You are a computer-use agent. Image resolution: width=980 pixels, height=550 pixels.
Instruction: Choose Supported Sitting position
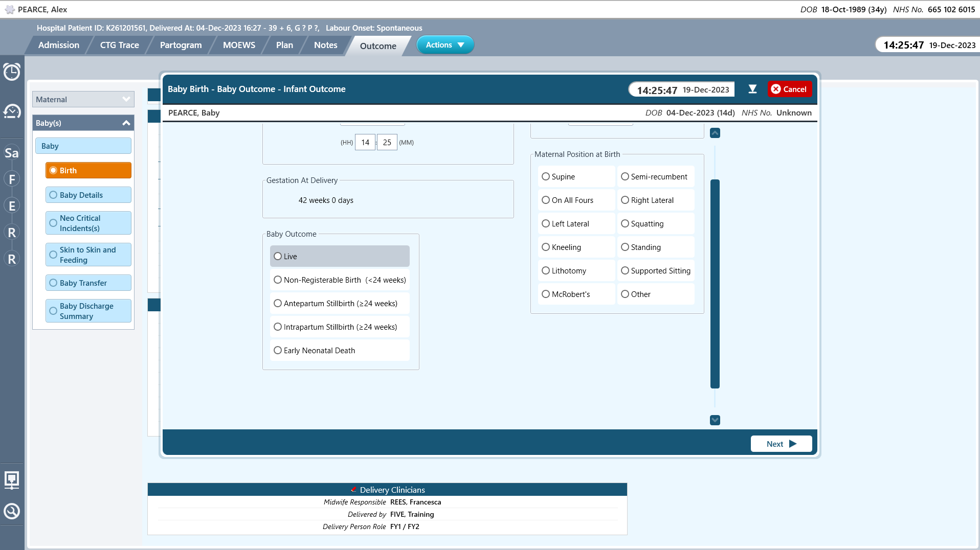tap(656, 270)
